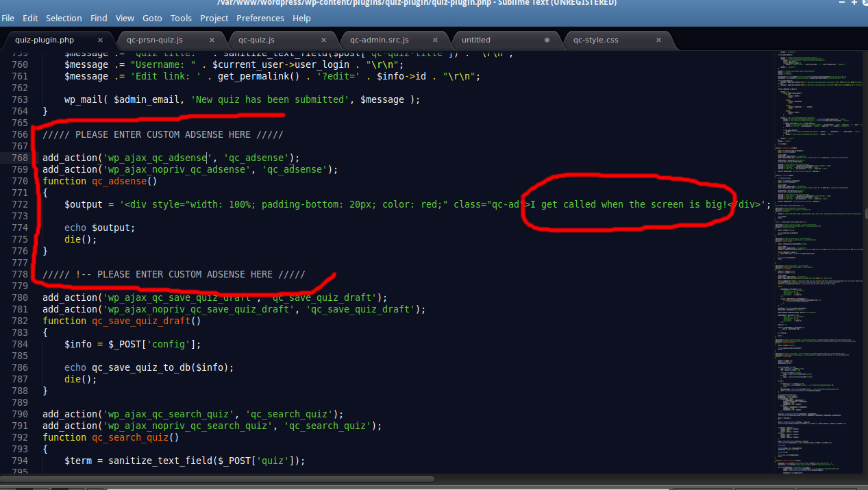Viewport: 868px width, 490px height.
Task: Click line number 763 in gutter
Action: (19, 99)
